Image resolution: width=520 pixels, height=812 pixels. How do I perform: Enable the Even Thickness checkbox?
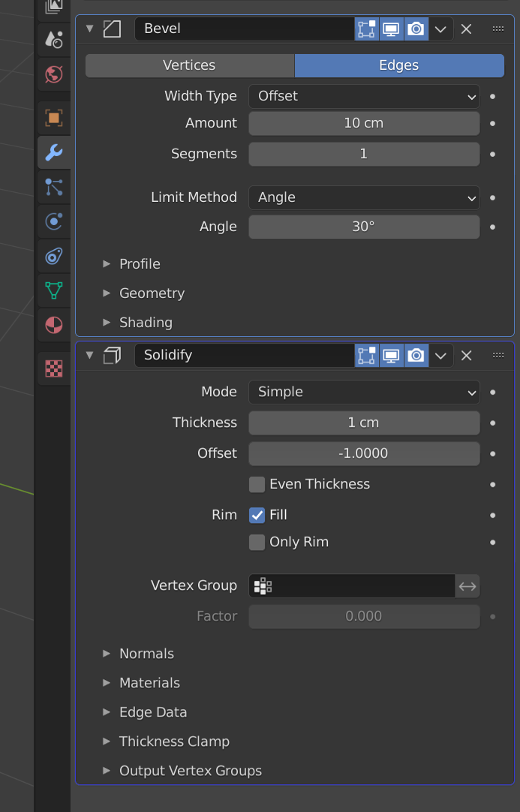(x=257, y=484)
